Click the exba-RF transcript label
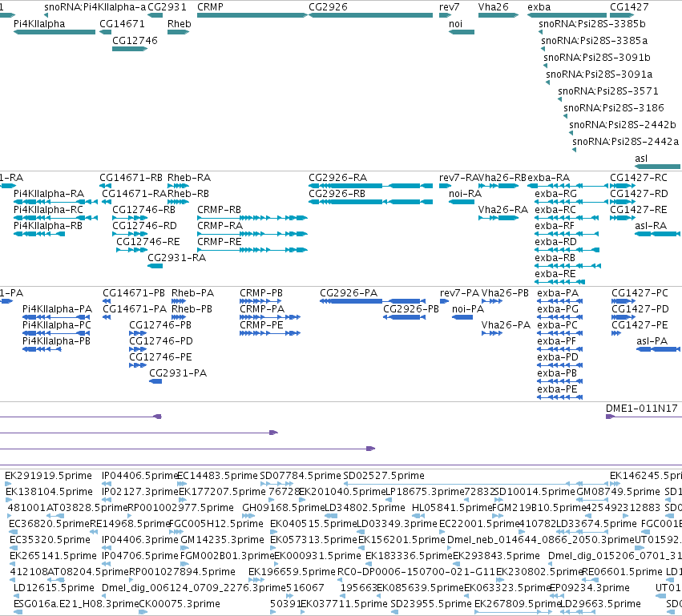The image size is (682, 616). [554, 226]
